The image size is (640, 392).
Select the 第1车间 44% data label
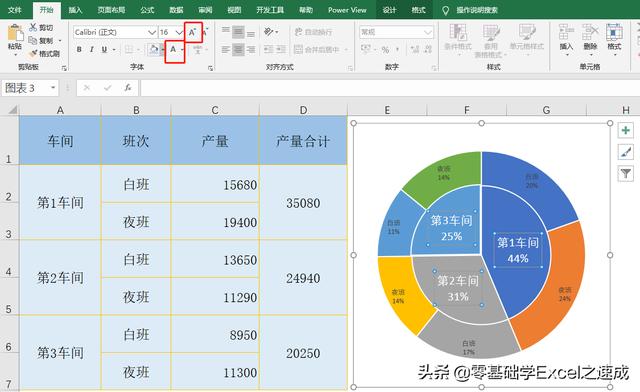[518, 250]
